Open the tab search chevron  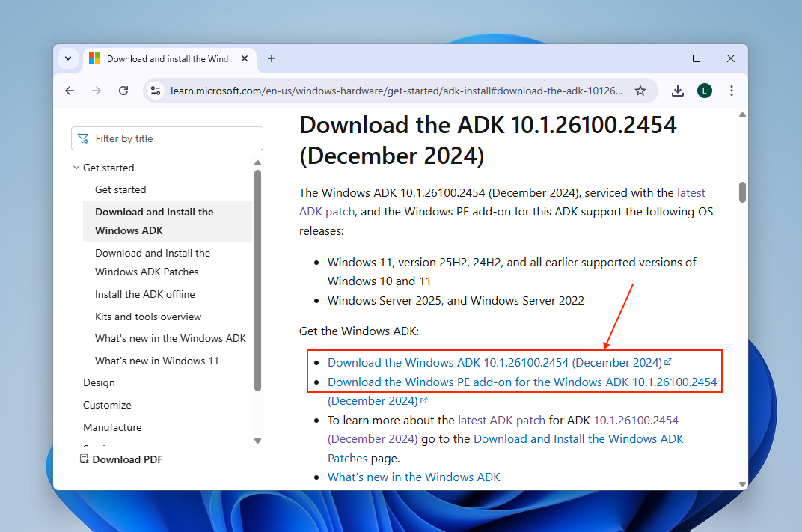pos(68,58)
